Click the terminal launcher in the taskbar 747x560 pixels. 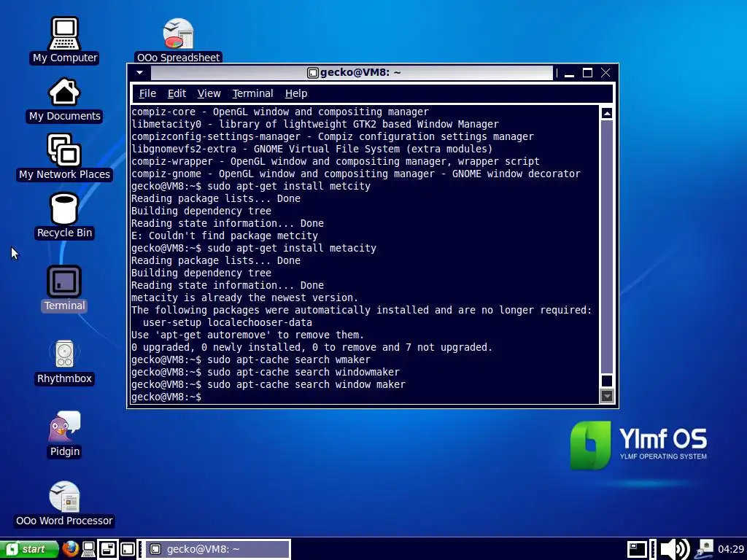(x=127, y=549)
